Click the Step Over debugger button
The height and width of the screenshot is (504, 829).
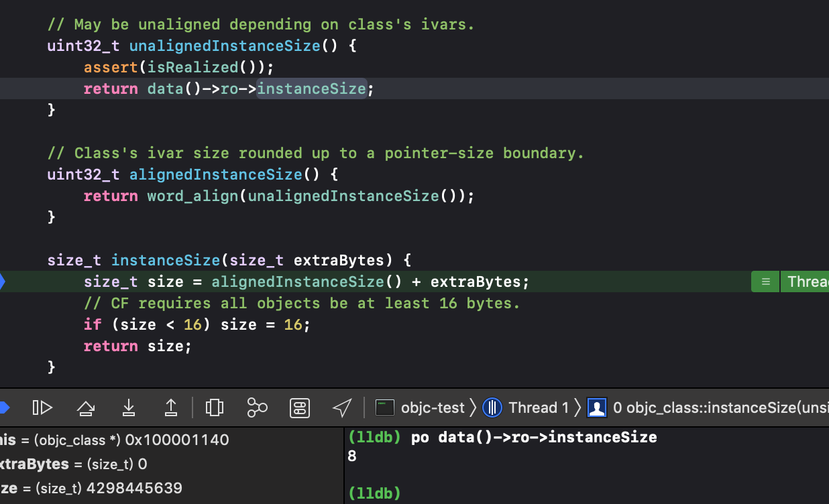(85, 407)
